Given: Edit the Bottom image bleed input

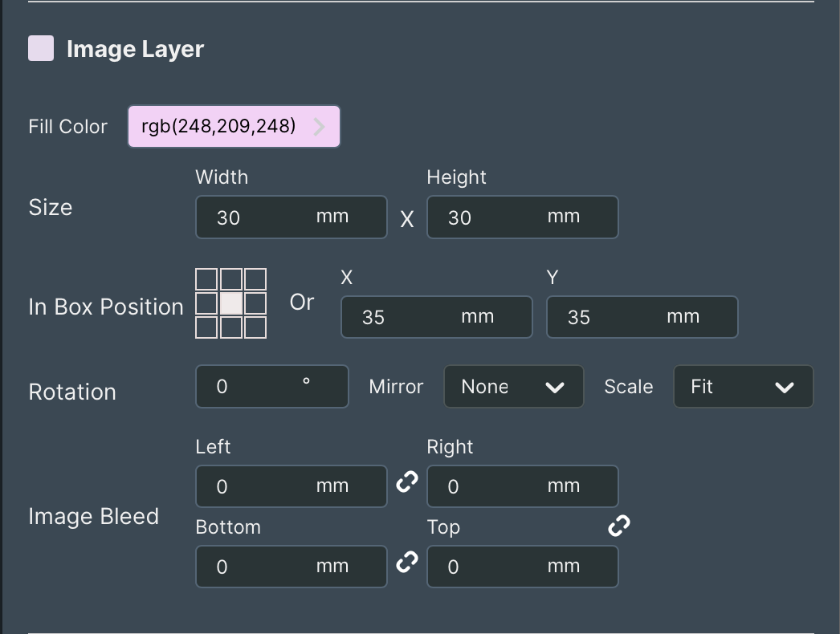Looking at the screenshot, I should (x=292, y=567).
